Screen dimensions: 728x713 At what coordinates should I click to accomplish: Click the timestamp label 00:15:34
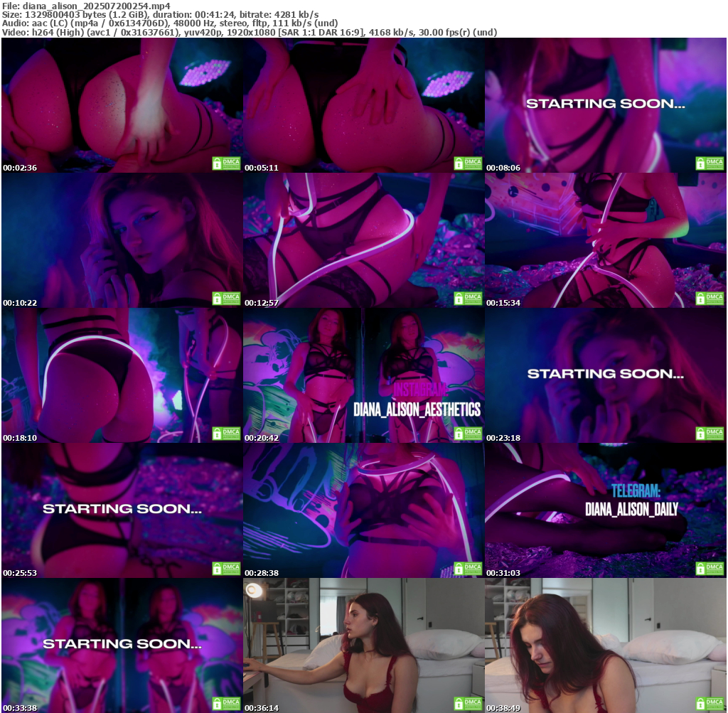504,303
